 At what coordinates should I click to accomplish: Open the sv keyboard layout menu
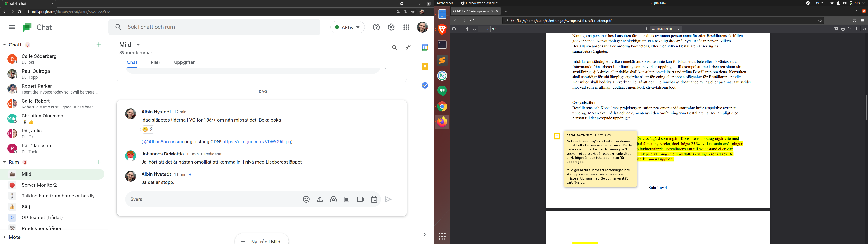[x=819, y=3]
